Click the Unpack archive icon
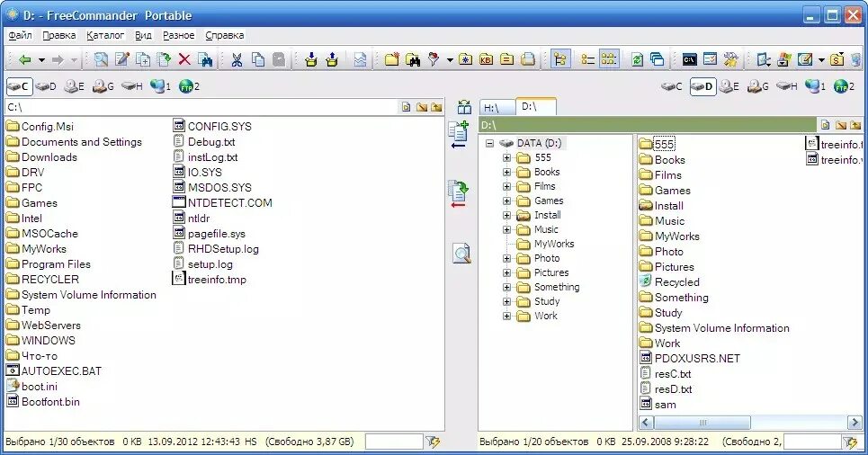Screen dimensions: 868x455 coord(332,59)
